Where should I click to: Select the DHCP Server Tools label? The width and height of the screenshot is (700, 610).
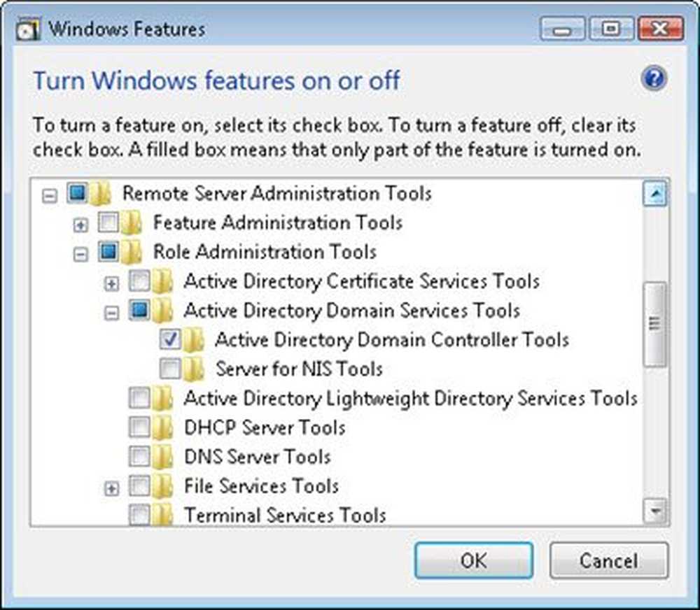(x=265, y=427)
